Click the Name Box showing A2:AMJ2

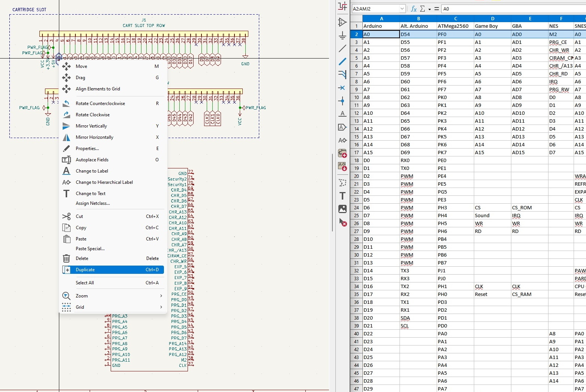(x=375, y=9)
